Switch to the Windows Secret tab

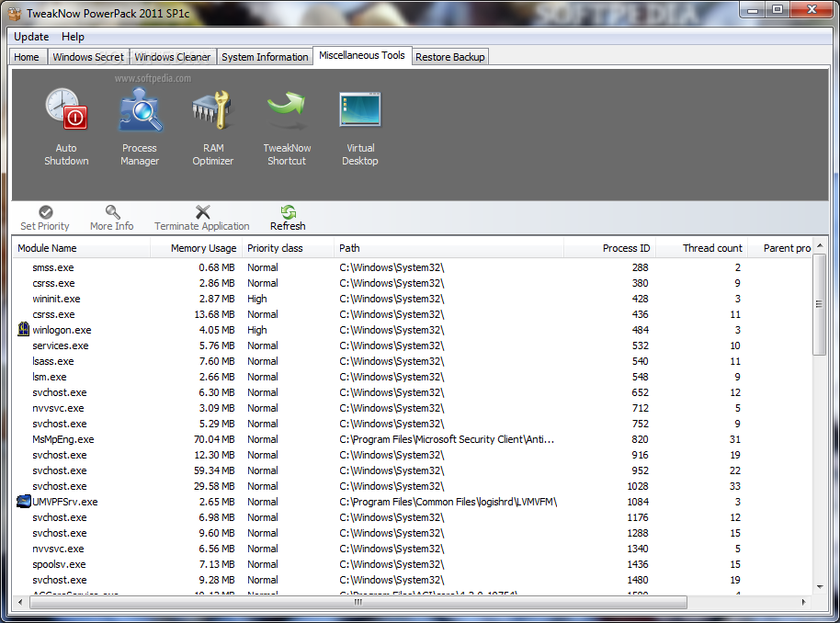[88, 57]
